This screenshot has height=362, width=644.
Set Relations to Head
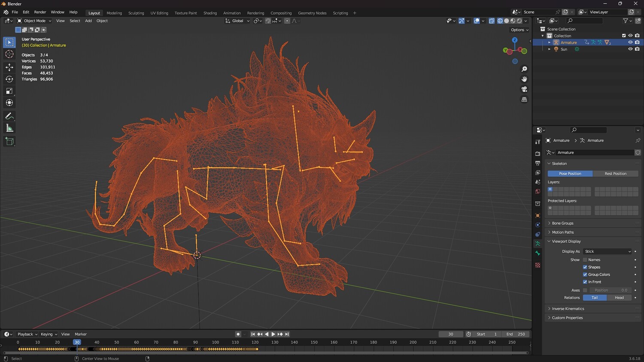(x=619, y=298)
